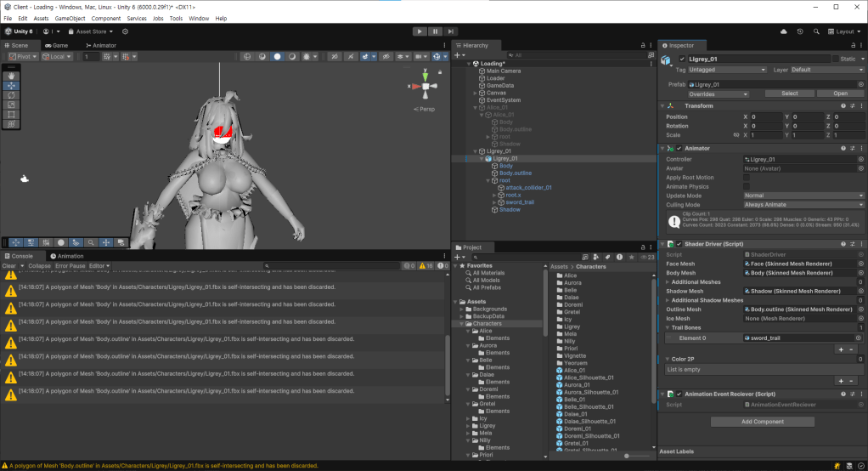
Task: Adjust the Project panel icon size slider
Action: 625,455
